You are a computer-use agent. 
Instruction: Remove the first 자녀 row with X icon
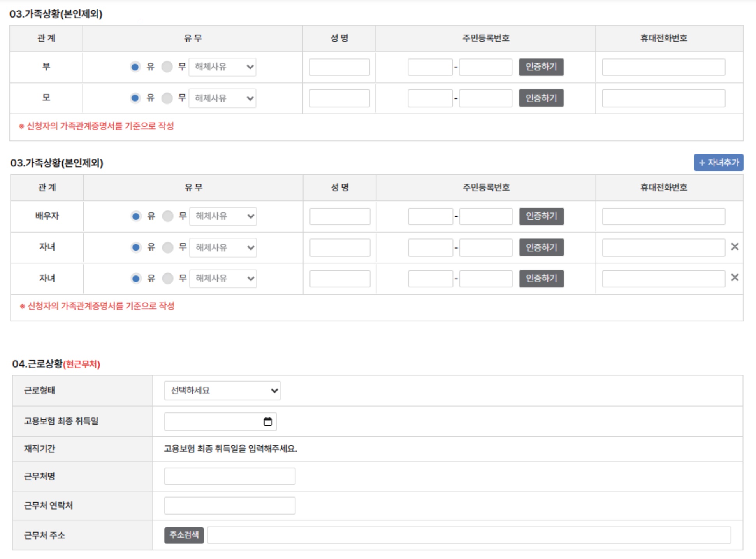point(734,247)
